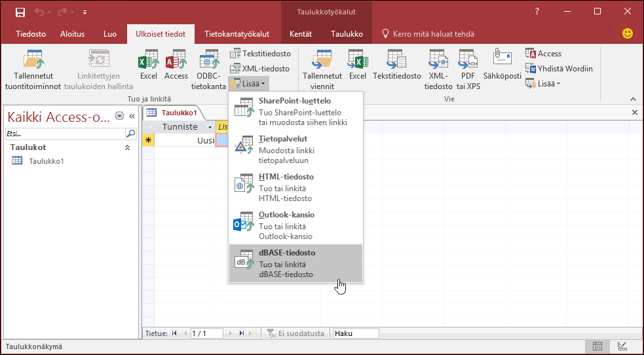The height and width of the screenshot is (355, 644).
Task: Close the Taulukko1 document with X
Action: [635, 113]
